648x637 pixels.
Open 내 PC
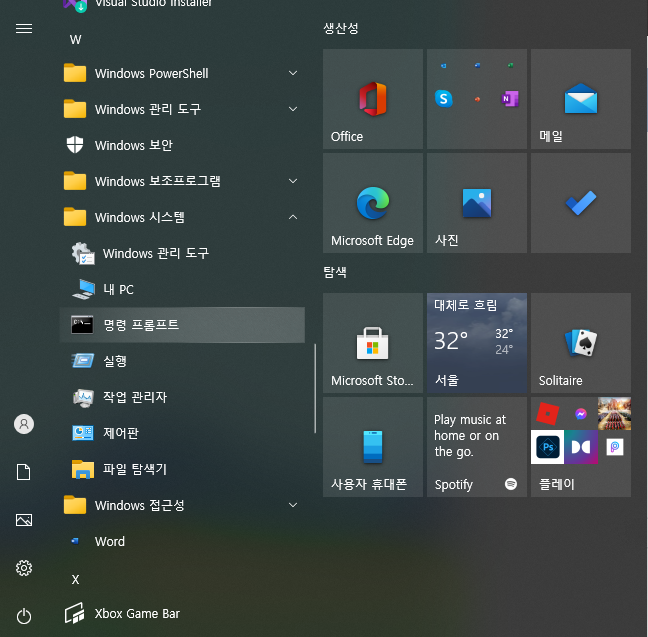pos(182,289)
